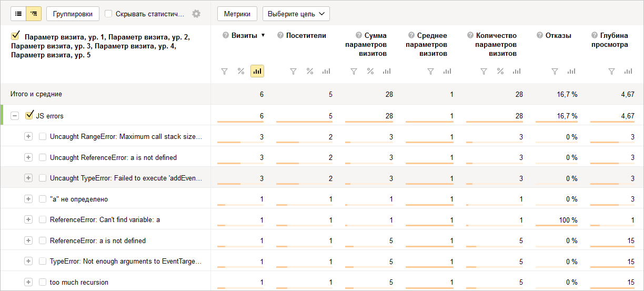This screenshot has height=291, width=644.
Task: Sort by Отказы column header
Action: click(558, 36)
